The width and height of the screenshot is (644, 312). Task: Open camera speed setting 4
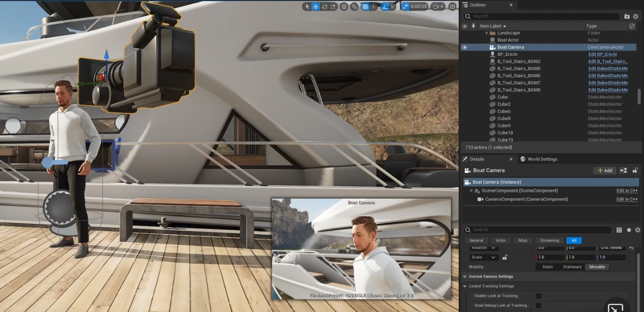click(439, 7)
